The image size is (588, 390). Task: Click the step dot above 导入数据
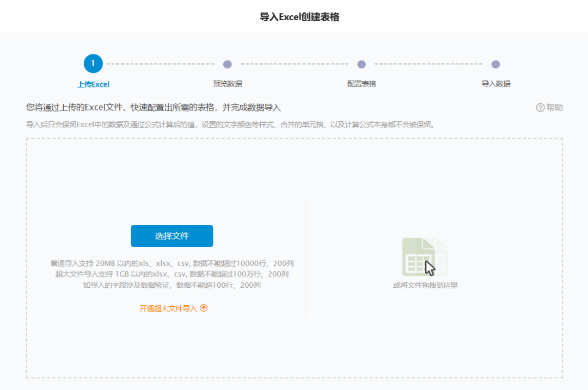pyautogui.click(x=495, y=64)
